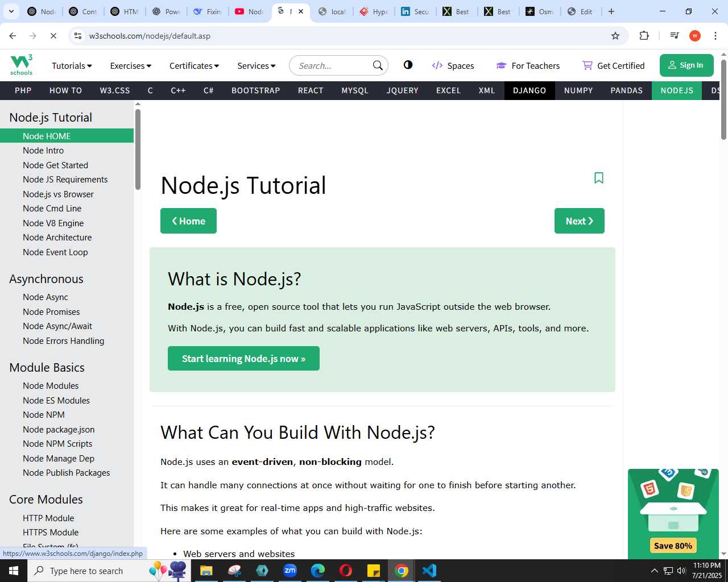This screenshot has height=582, width=728.
Task: Open Node Promises sidebar link
Action: point(51,312)
